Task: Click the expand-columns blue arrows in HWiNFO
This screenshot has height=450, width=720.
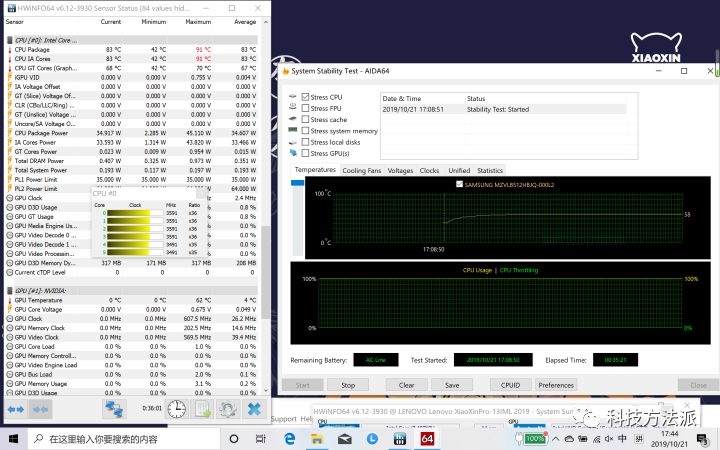Action: tap(16, 409)
